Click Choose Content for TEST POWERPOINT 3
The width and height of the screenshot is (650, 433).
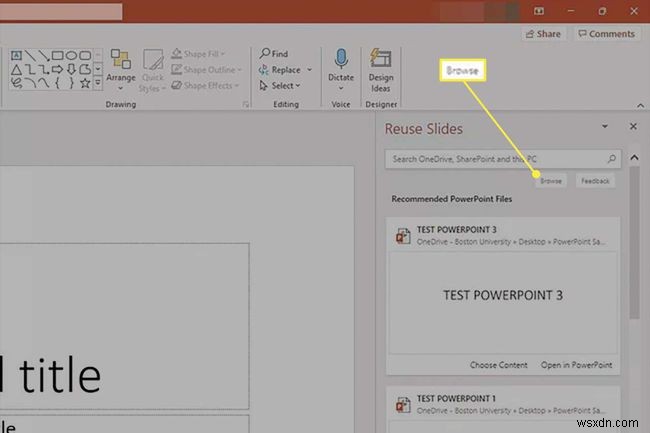[498, 365]
